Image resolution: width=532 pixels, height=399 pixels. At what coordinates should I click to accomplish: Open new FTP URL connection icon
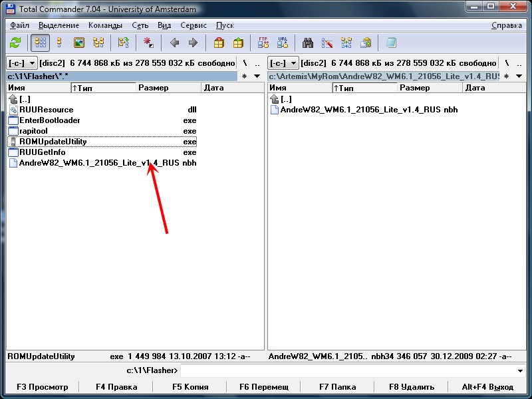(282, 43)
